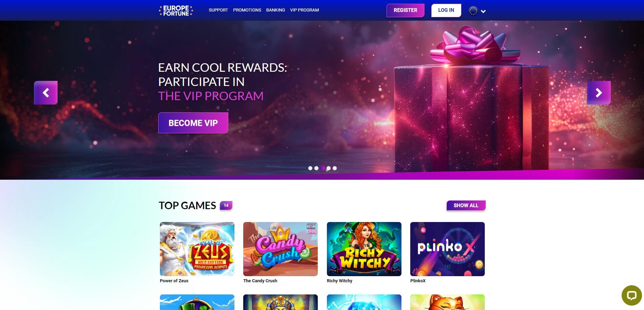The image size is (644, 310).
Task: Click the Log In button
Action: pyautogui.click(x=446, y=10)
